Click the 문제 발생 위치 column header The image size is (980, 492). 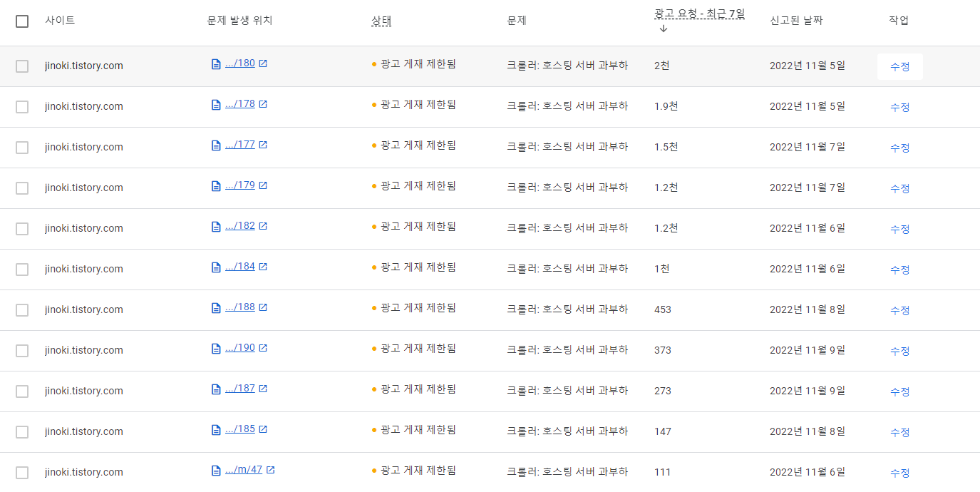point(239,21)
